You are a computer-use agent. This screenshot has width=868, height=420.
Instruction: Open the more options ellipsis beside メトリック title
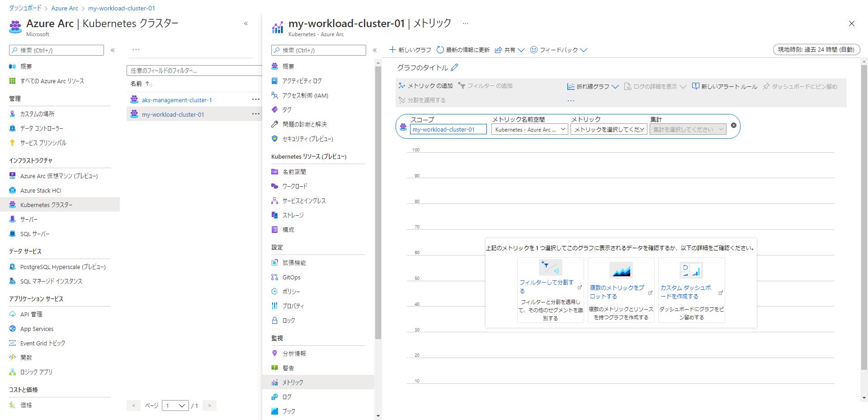point(466,23)
